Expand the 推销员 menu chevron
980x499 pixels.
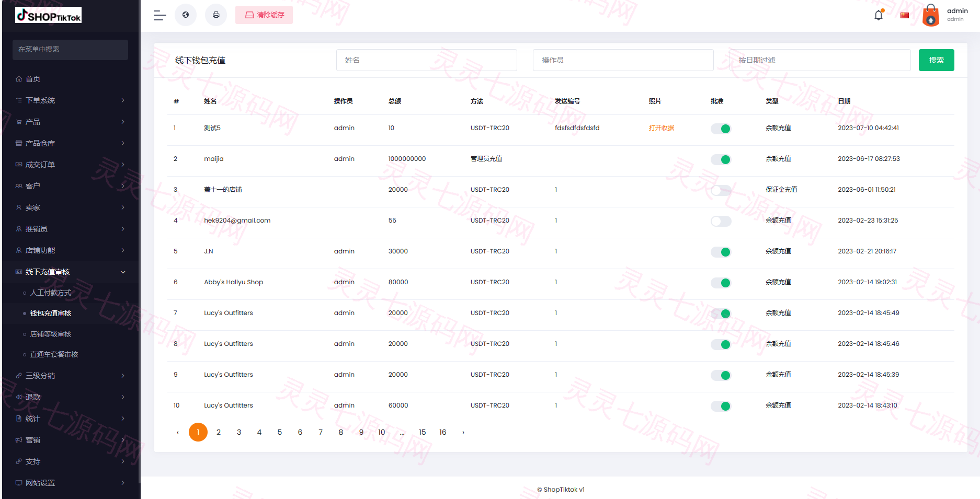(x=123, y=229)
